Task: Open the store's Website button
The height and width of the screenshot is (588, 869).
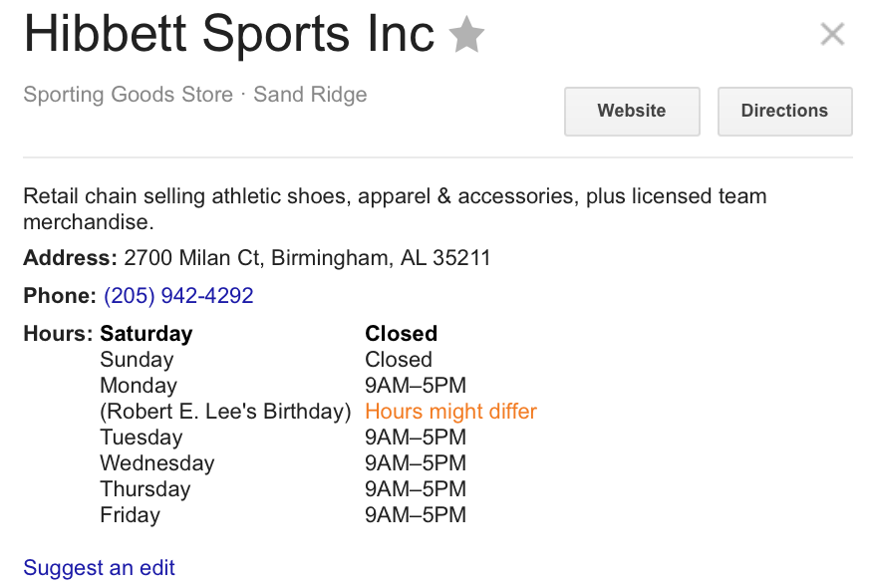Action: [x=632, y=111]
